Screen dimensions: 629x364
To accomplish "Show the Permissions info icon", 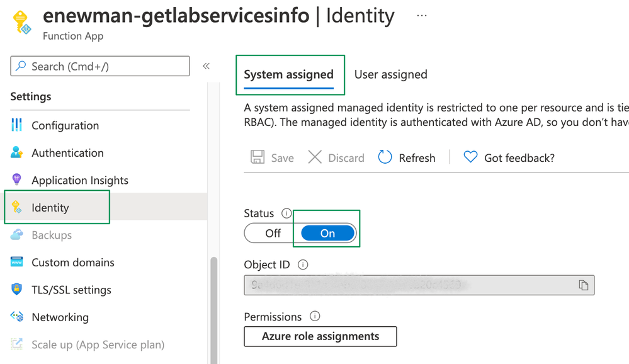I will [x=315, y=316].
